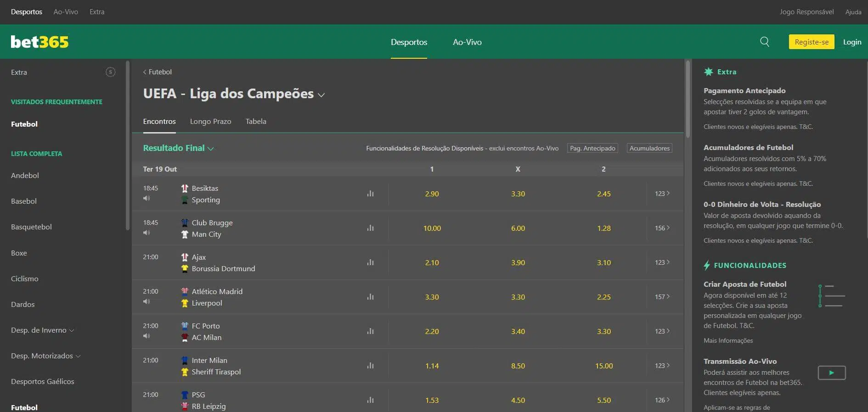The width and height of the screenshot is (868, 412).
Task: Click audio speaker icon for FC Porto match
Action: tap(147, 336)
